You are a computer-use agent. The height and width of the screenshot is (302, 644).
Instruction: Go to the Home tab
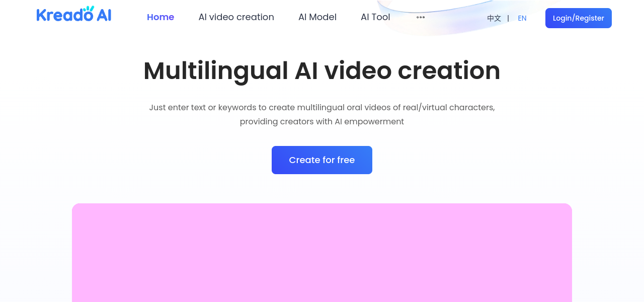pyautogui.click(x=160, y=17)
